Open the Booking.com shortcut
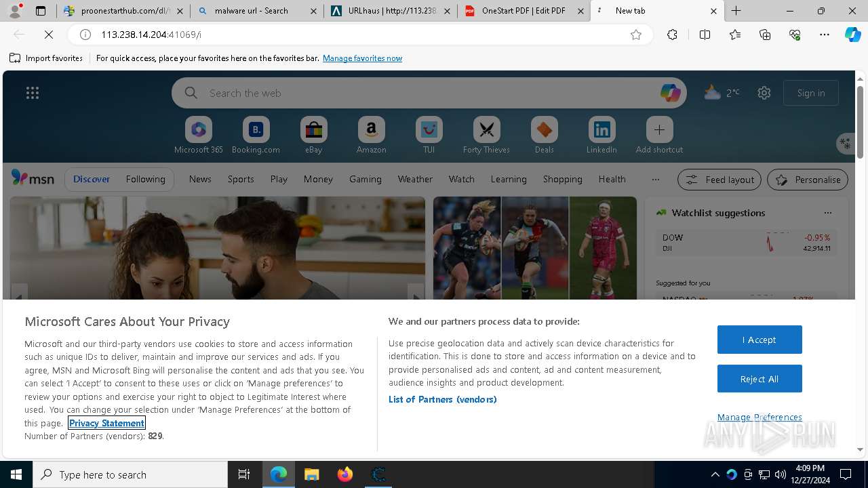 point(256,135)
